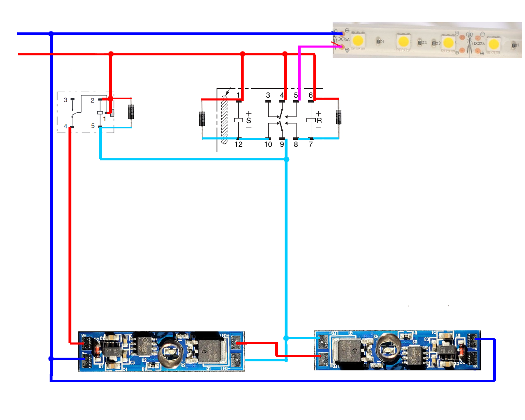Select the LED strip photo

click(427, 40)
